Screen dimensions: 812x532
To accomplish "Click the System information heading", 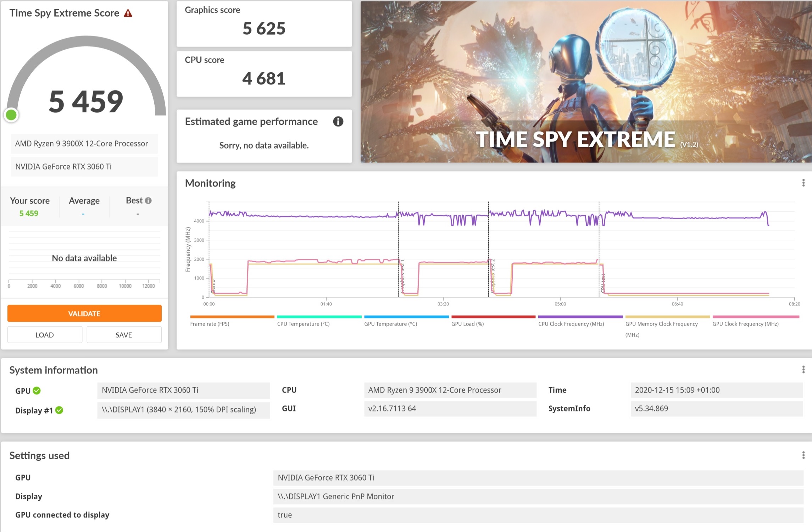I will tap(54, 370).
